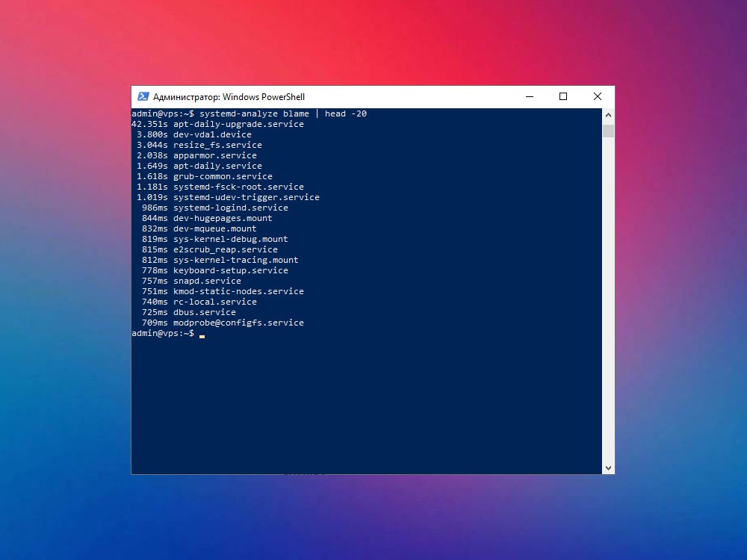The width and height of the screenshot is (747, 560).
Task: Click the resize_fs.service line
Action: point(199,146)
